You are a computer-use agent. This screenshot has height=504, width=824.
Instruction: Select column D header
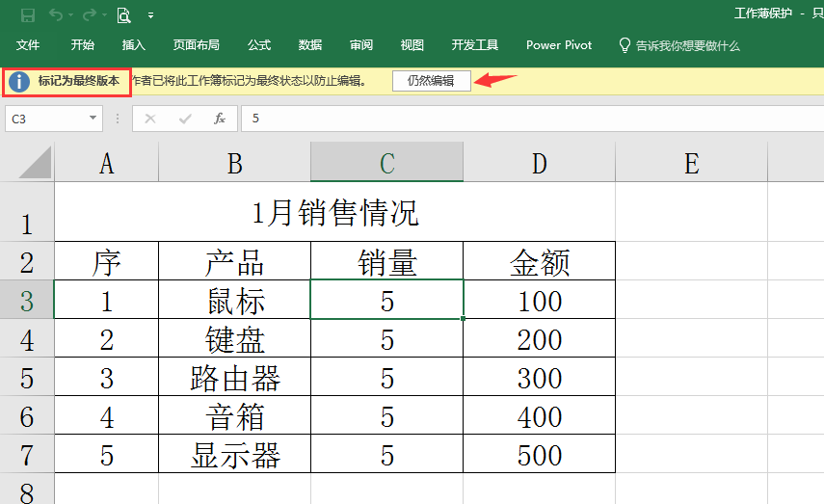[539, 163]
